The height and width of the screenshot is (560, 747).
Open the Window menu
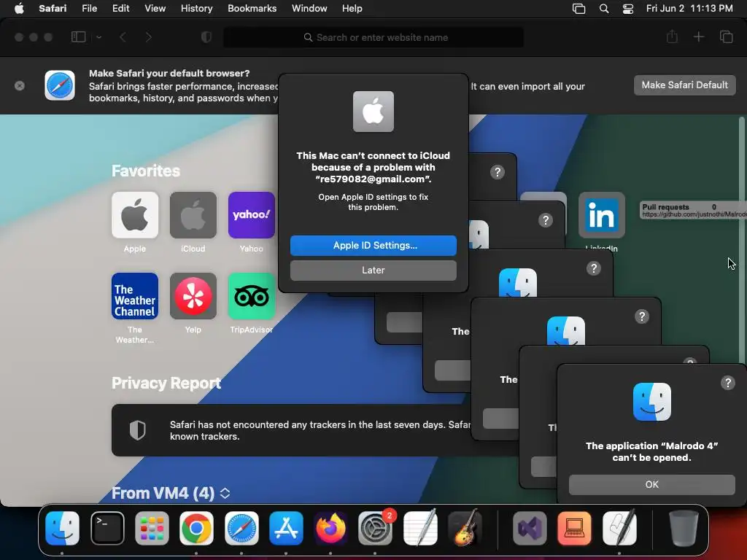(x=309, y=9)
